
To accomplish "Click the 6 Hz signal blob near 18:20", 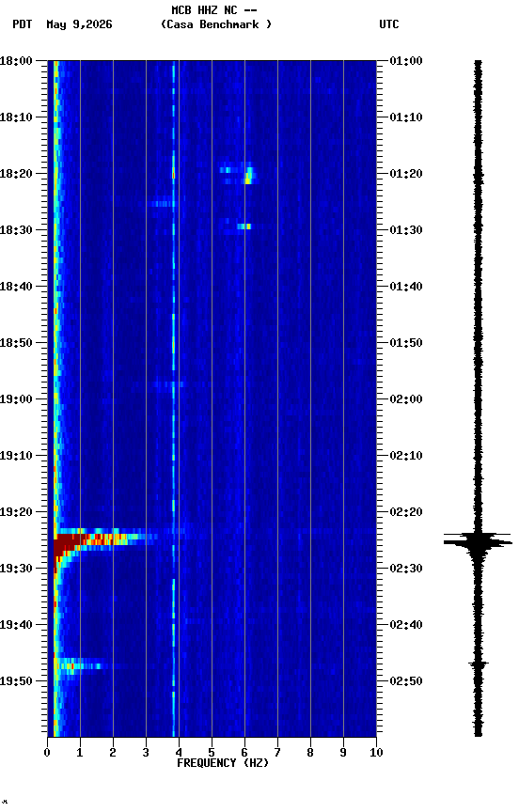I will click(248, 175).
